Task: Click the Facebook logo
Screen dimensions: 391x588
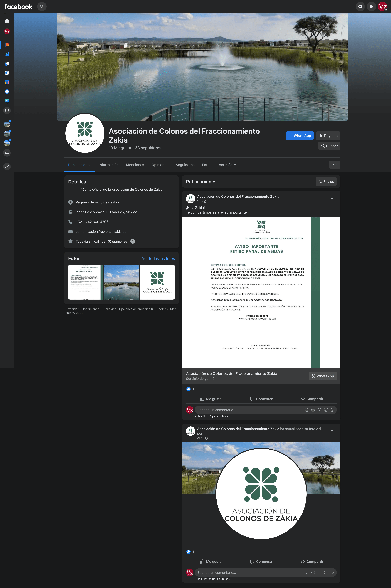Action: click(19, 7)
